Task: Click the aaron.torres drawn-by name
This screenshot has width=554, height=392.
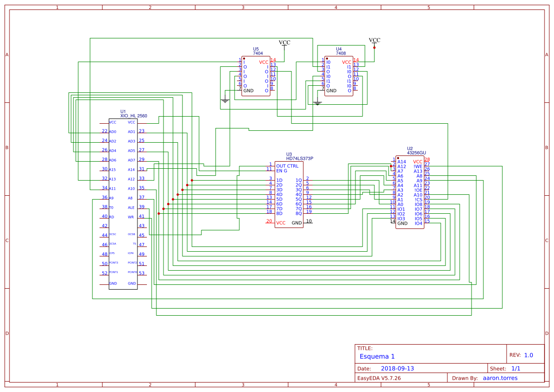Action: tap(501, 378)
